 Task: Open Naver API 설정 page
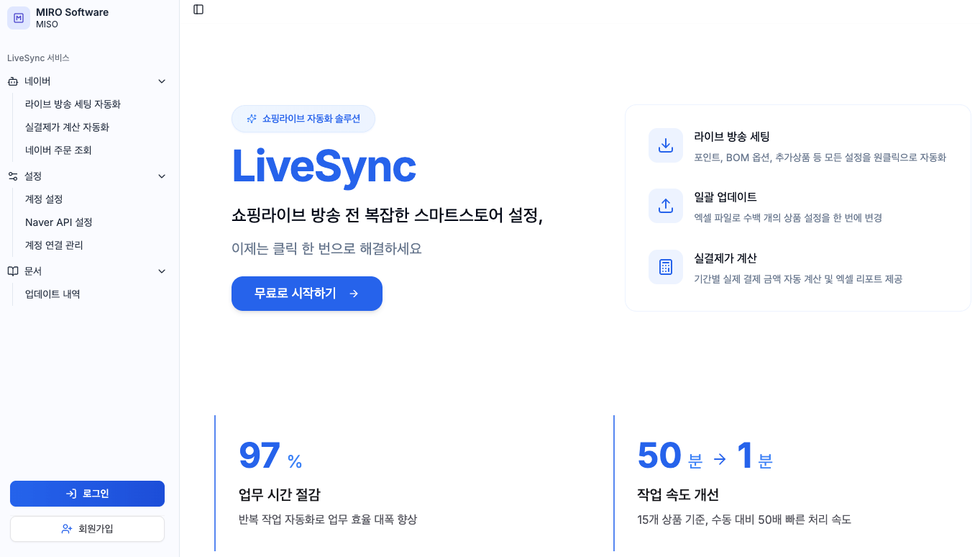pyautogui.click(x=59, y=222)
